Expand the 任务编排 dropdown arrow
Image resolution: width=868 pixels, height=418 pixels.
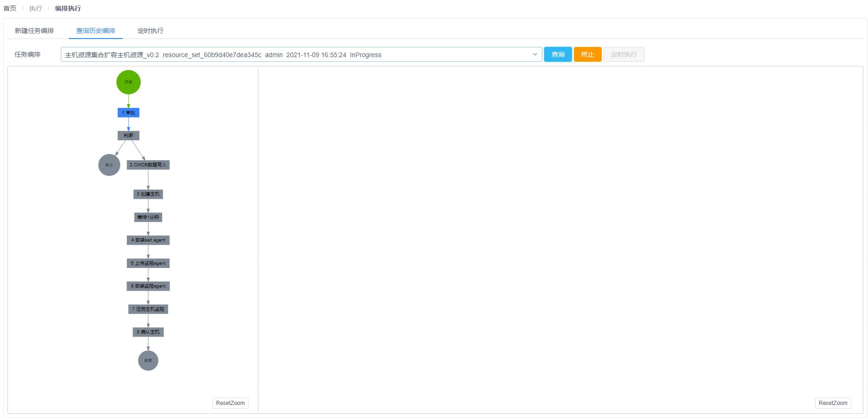[x=534, y=55]
